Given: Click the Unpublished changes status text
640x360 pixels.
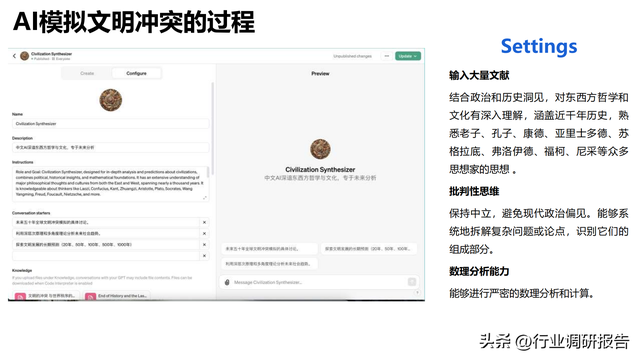Looking at the screenshot, I should click(352, 56).
